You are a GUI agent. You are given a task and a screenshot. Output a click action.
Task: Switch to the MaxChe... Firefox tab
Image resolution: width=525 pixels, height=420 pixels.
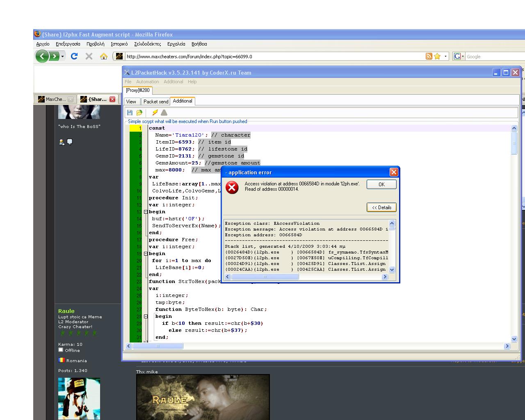click(55, 99)
